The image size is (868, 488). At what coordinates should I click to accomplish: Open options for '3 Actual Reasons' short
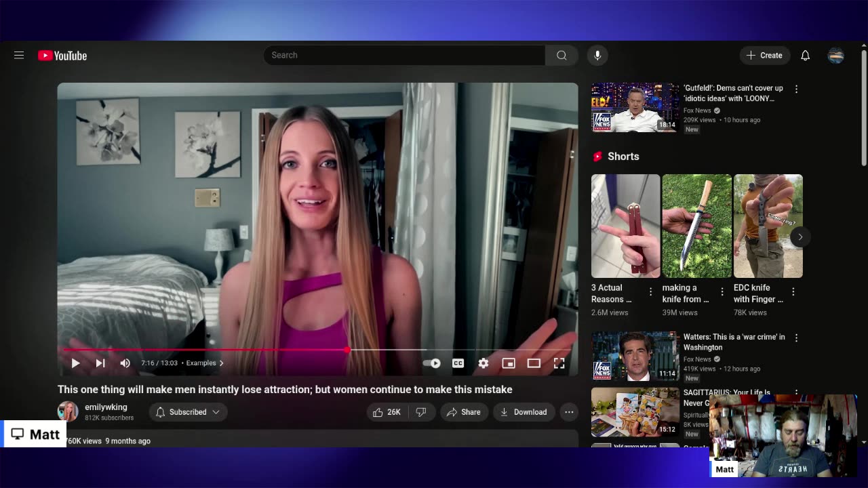(650, 291)
